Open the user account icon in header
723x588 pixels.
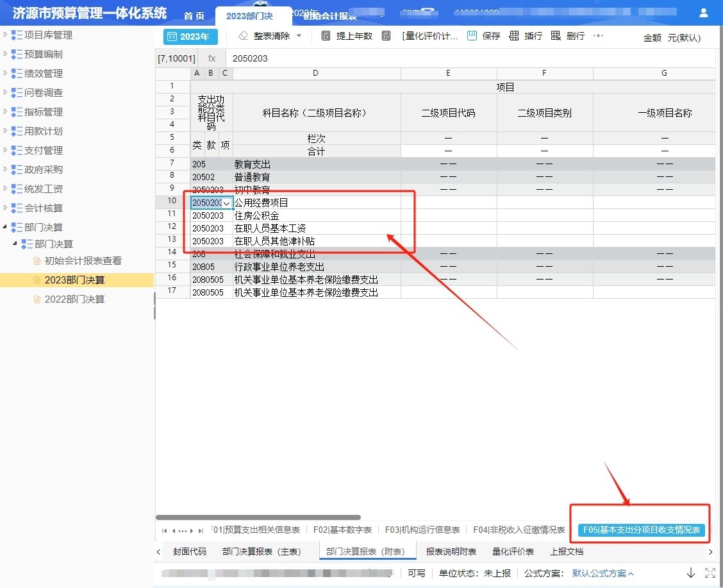703,13
